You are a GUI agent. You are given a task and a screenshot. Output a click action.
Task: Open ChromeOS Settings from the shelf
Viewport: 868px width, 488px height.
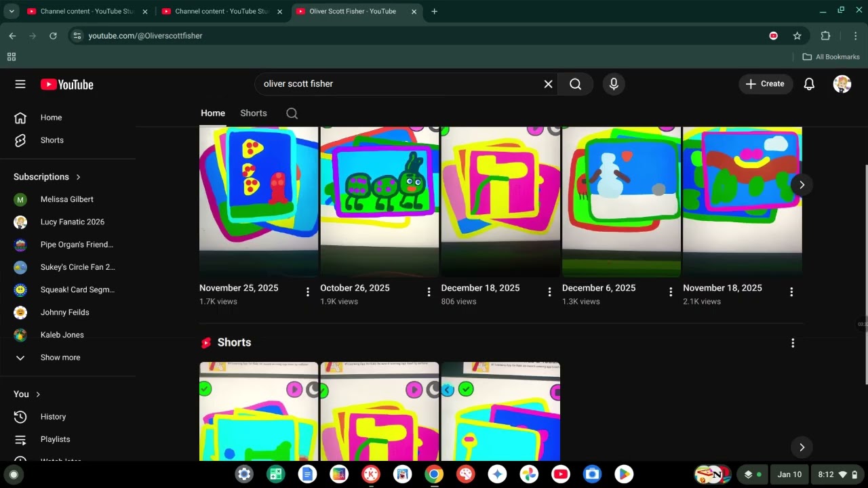244,474
